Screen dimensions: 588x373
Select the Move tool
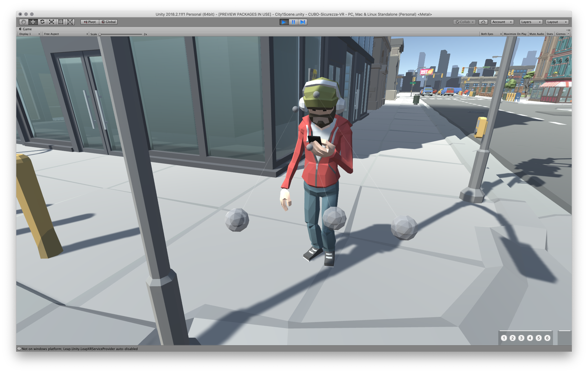(x=33, y=22)
